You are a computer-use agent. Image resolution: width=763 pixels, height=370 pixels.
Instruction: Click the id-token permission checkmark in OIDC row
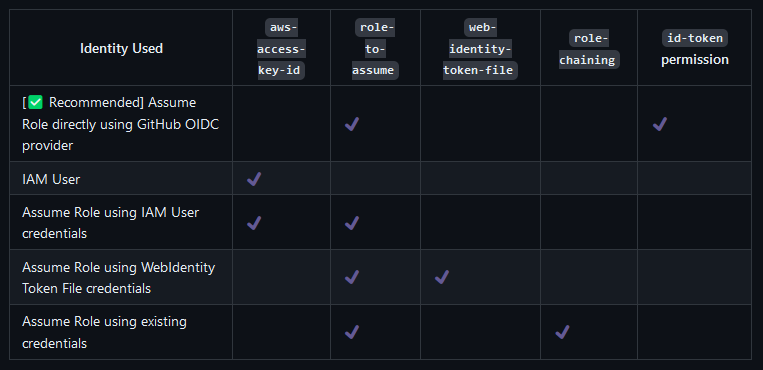pyautogui.click(x=660, y=124)
